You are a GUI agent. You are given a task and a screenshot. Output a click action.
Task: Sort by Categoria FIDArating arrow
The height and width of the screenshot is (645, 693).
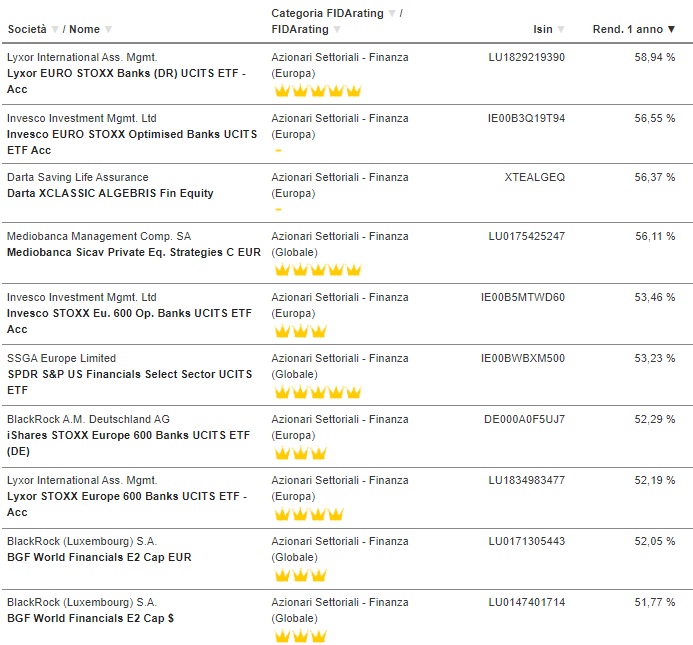point(392,14)
